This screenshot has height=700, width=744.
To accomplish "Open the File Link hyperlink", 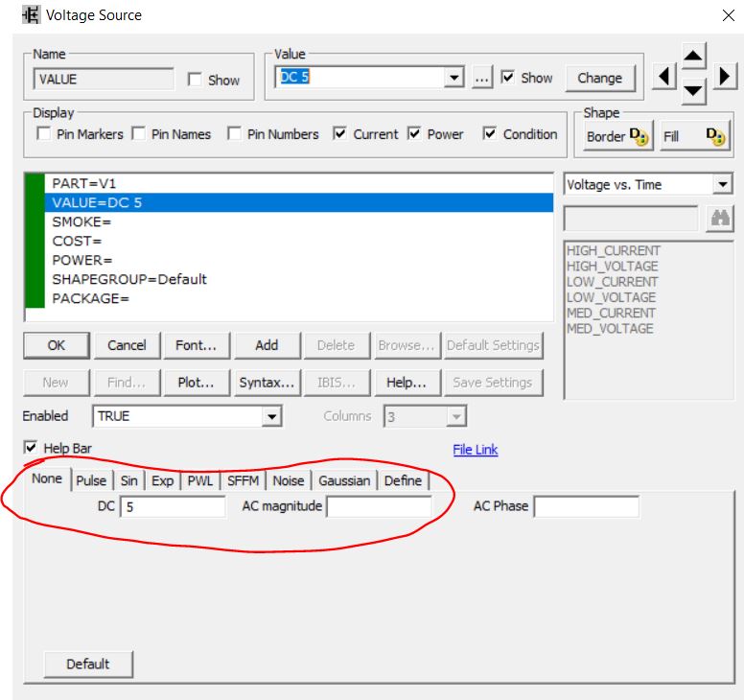I will point(475,450).
